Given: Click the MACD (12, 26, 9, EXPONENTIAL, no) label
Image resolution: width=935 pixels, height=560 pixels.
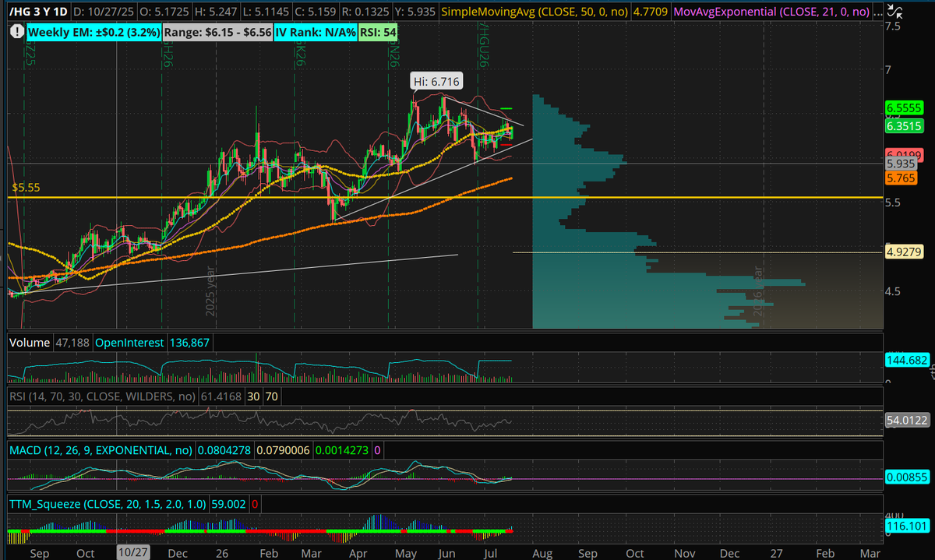Looking at the screenshot, I should click(x=101, y=450).
